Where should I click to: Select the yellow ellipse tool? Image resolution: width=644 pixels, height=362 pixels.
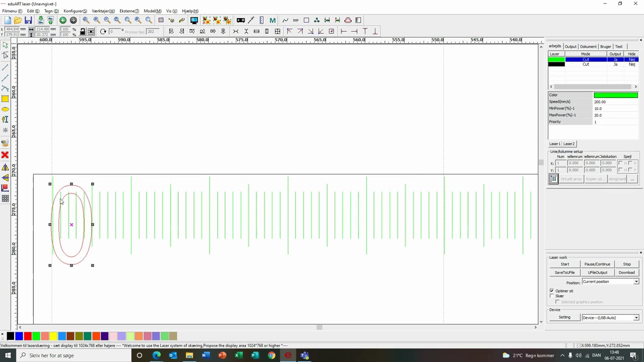5,109
